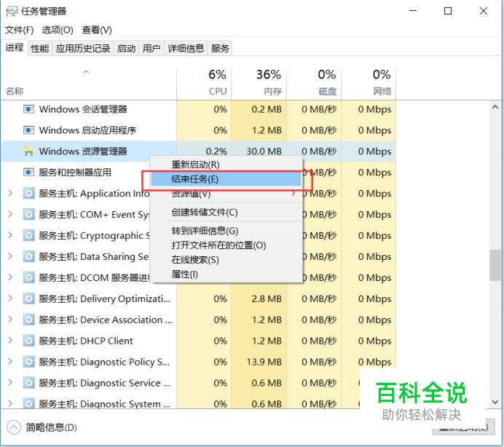Choose 重新启动(R) from context menu

point(195,165)
